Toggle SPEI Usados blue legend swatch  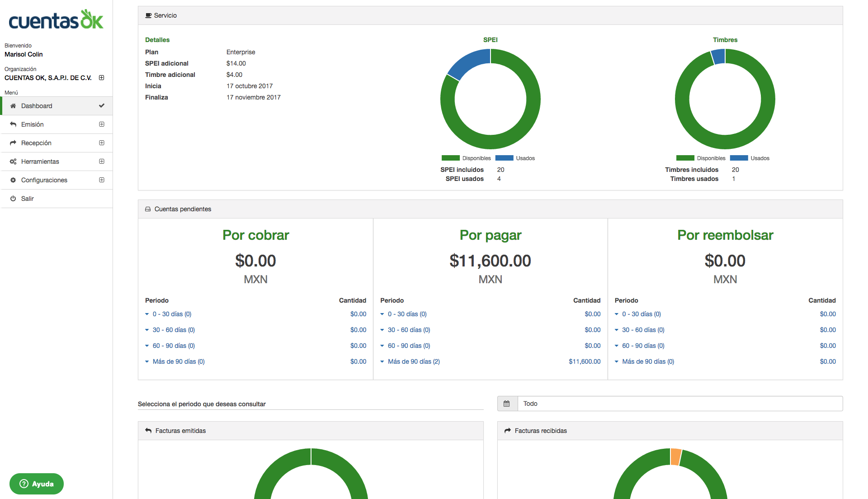(505, 158)
